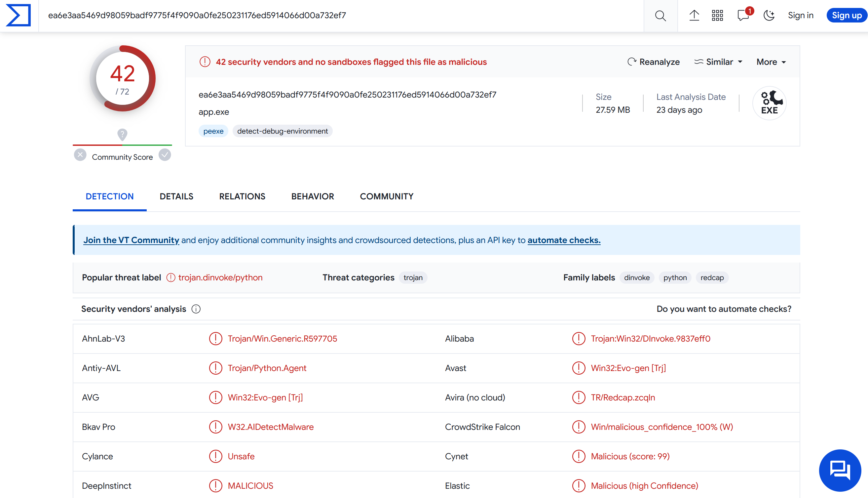
Task: Click the Sign up button
Action: click(847, 16)
